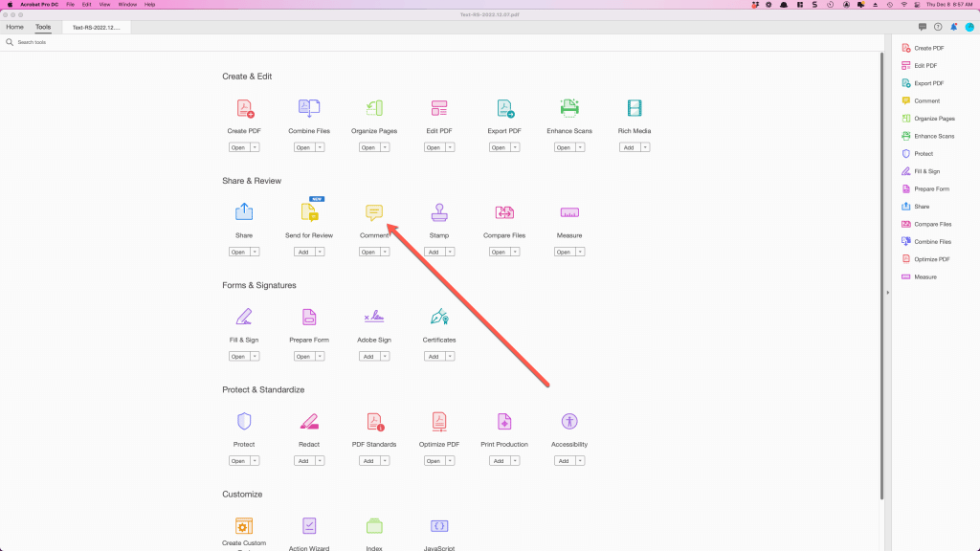Click the notifications bell icon

954,27
